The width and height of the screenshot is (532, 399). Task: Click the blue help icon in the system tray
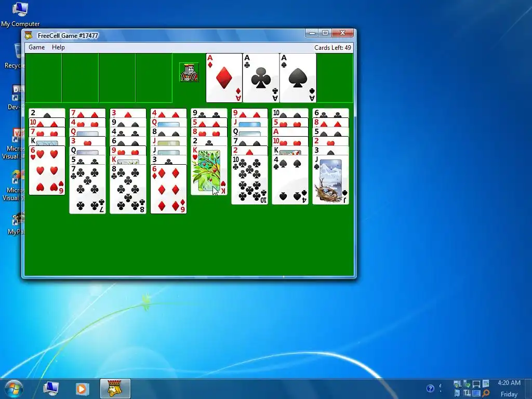tap(430, 389)
